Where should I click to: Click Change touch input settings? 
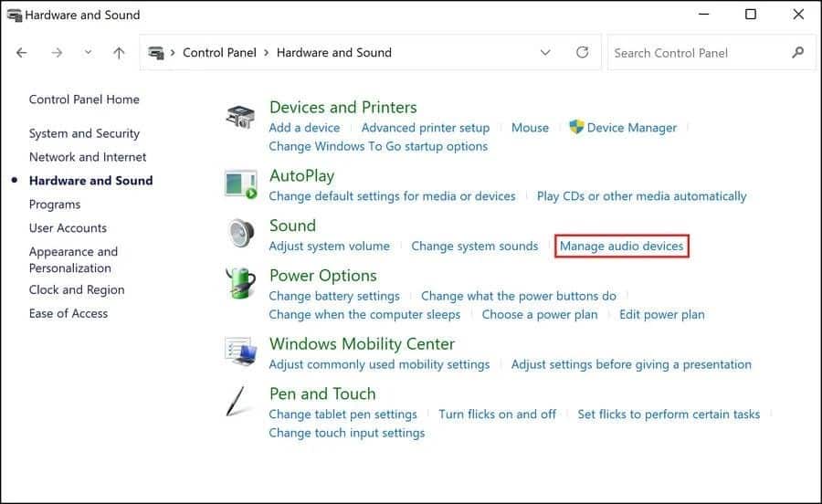[346, 433]
